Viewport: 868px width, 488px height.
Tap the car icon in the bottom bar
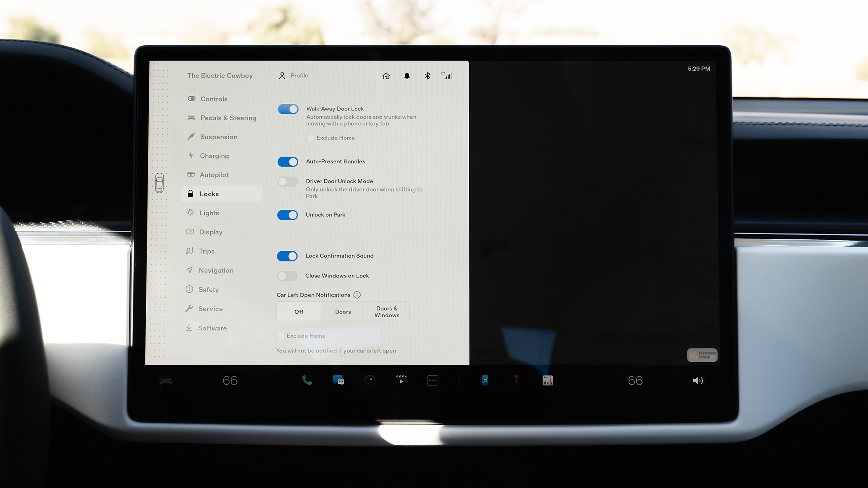click(166, 381)
